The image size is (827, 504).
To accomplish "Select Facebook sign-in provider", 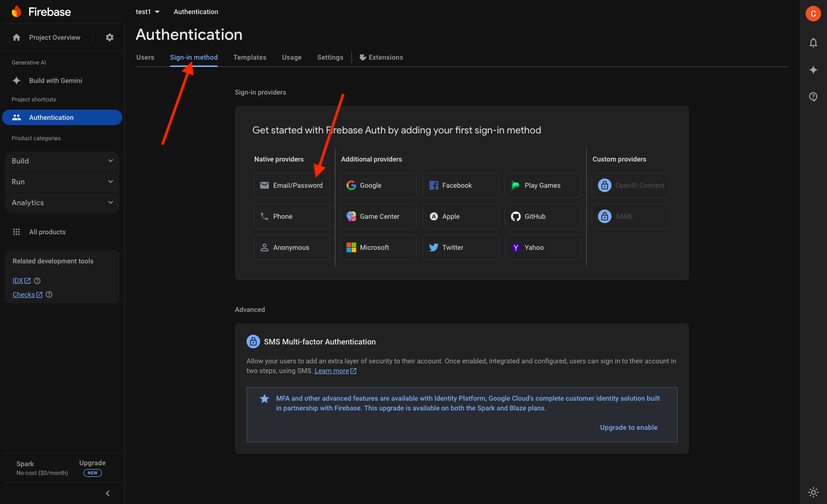I will pos(461,185).
